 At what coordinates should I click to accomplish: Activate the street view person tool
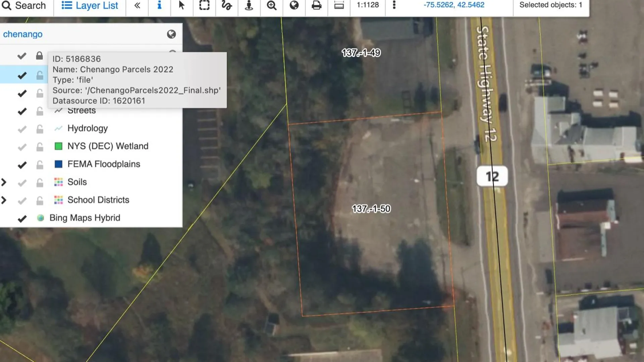pos(249,5)
